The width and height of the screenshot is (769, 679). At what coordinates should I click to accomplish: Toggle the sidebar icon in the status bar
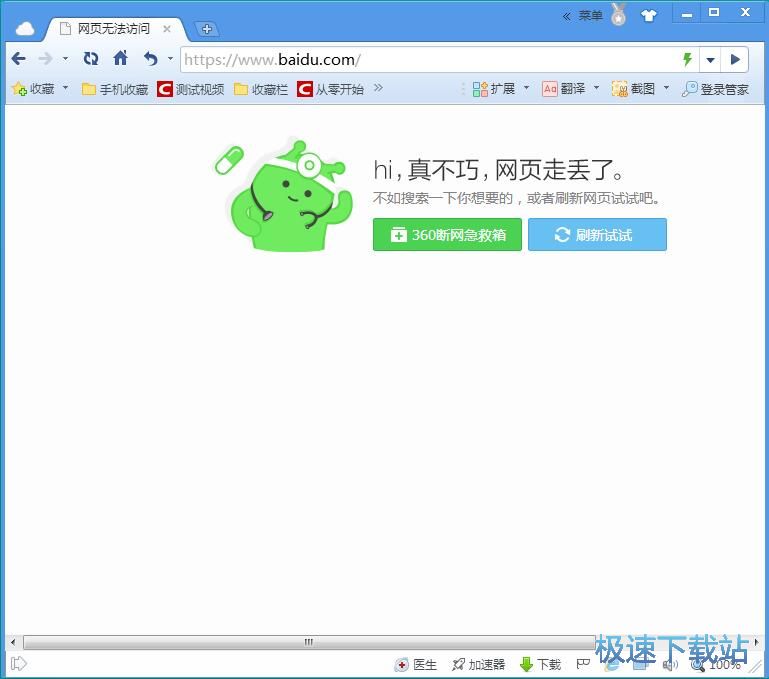18,664
